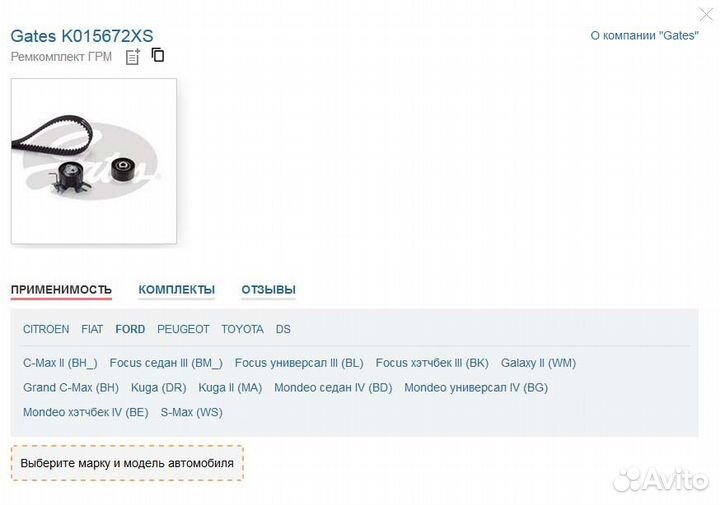Select the CITROEN brand filter

click(46, 329)
